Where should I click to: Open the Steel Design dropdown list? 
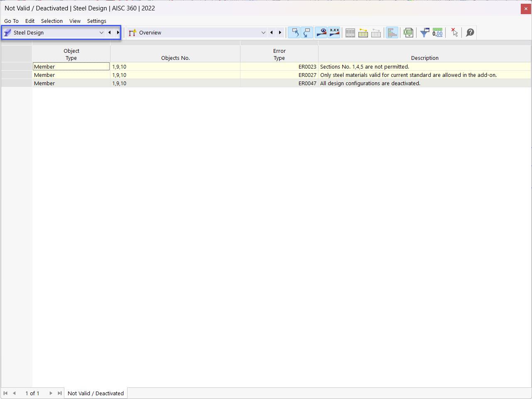101,32
